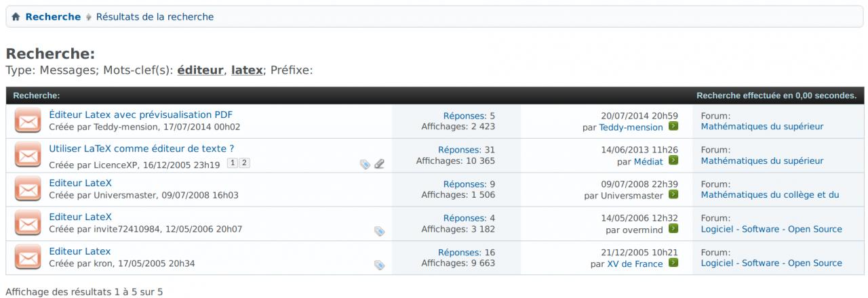
Task: Open Mathématiques du collège et du forum link
Action: (x=770, y=195)
